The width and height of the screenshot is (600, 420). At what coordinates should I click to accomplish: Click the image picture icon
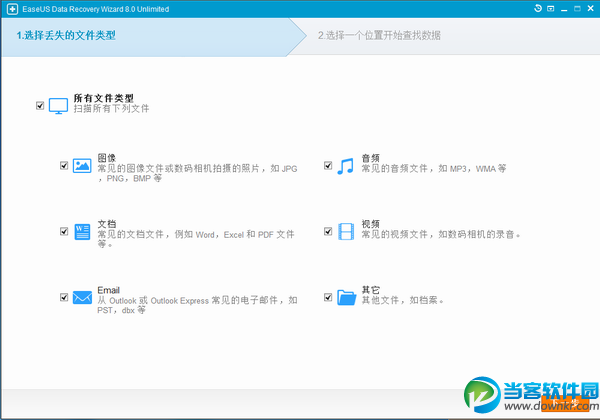point(82,166)
